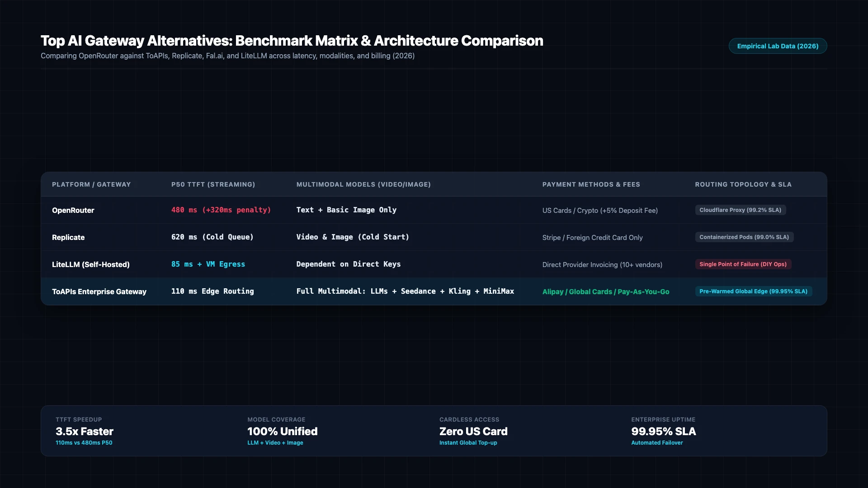The image size is (868, 488).
Task: Select the ToAPIs Enterprise Gateway row label
Action: point(99,291)
